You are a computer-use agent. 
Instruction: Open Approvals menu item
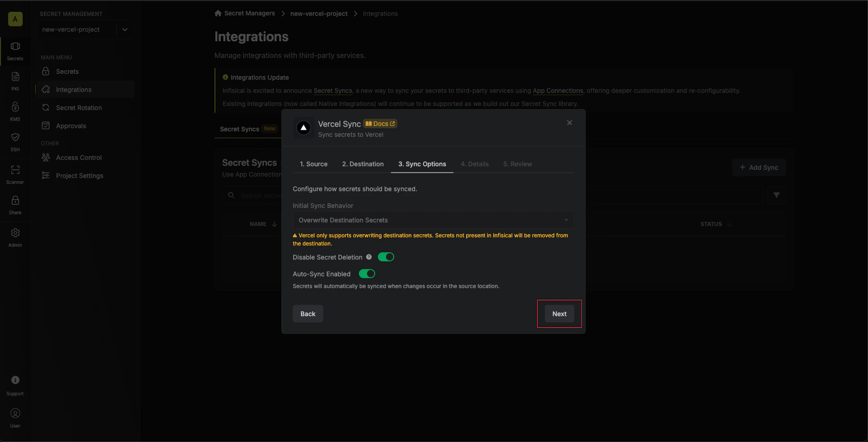[85, 126]
